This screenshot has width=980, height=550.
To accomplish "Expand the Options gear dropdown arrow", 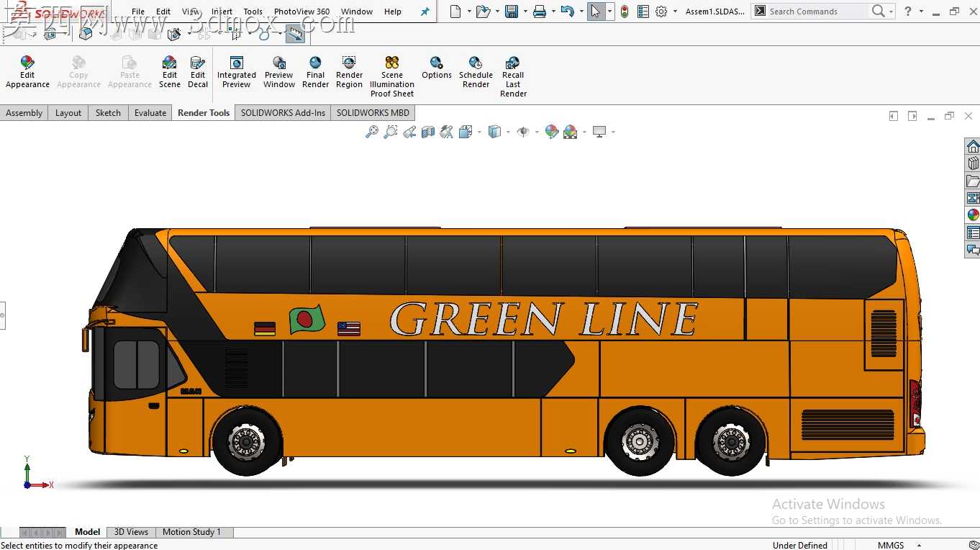I will (675, 12).
